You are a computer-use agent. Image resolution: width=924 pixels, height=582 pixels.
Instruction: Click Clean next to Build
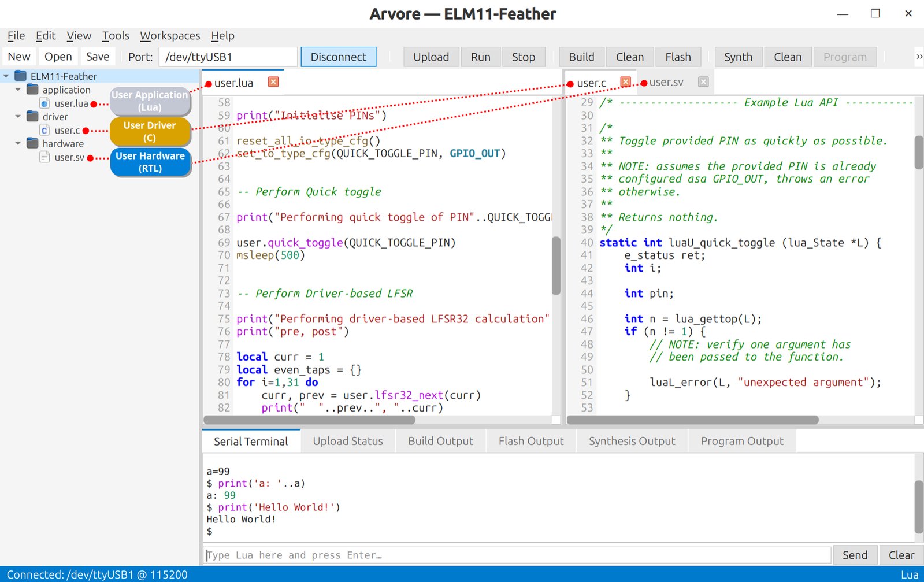(630, 57)
